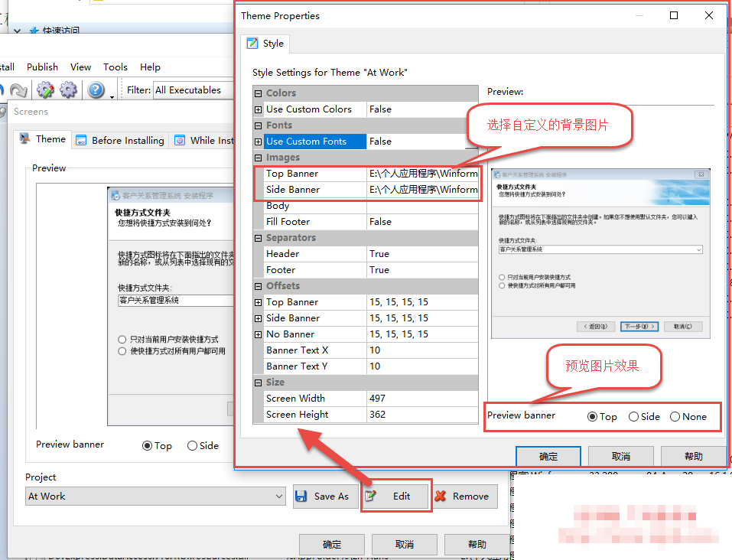Expand Side Banner offsets property
Screen dimensions: 732x560
[x=259, y=318]
